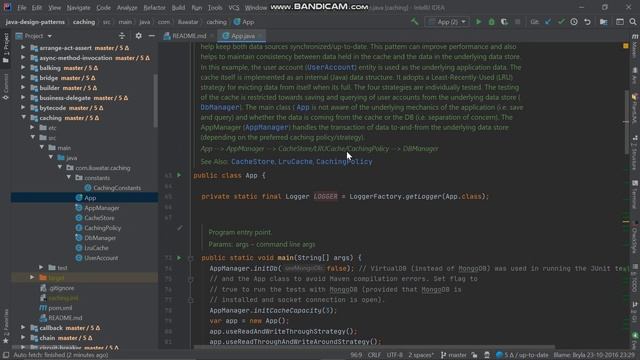Select the App.java editor tab

(x=242, y=36)
